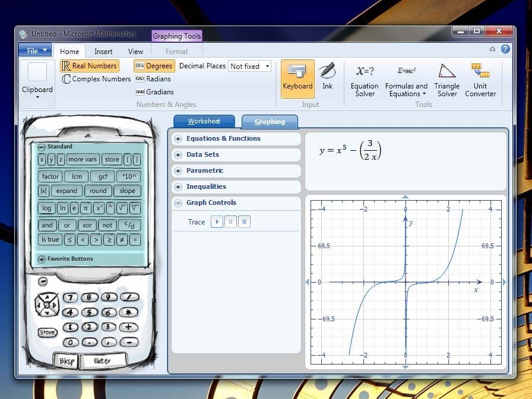Click the x squared key
This screenshot has height=399, width=532.
coord(99,208)
